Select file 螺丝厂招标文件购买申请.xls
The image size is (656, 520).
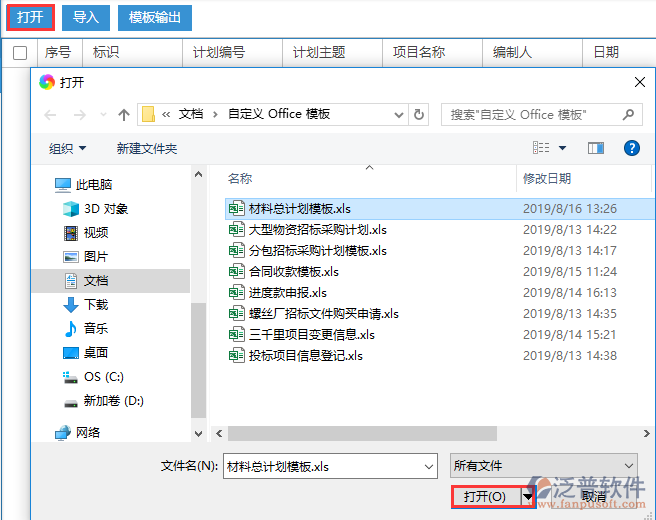tap(313, 313)
